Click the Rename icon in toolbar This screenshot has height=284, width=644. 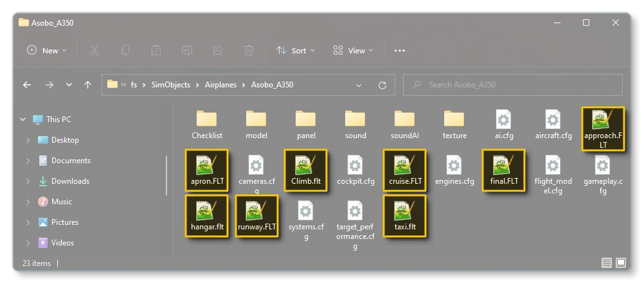click(187, 51)
